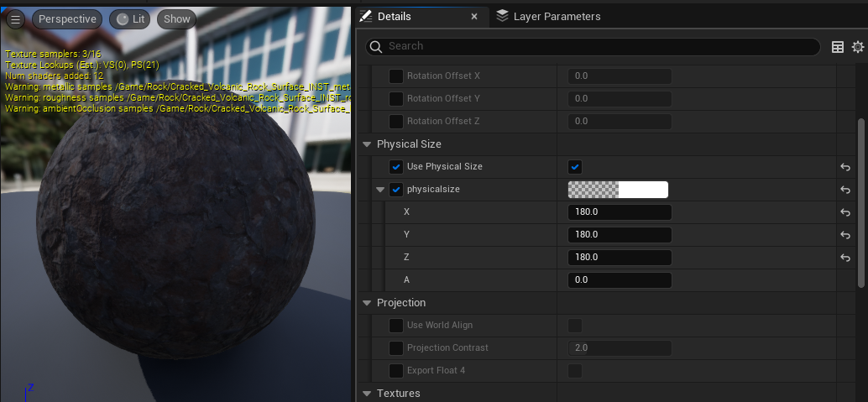The height and width of the screenshot is (402, 868).
Task: Click the Num shaders added stat line
Action: click(x=55, y=76)
